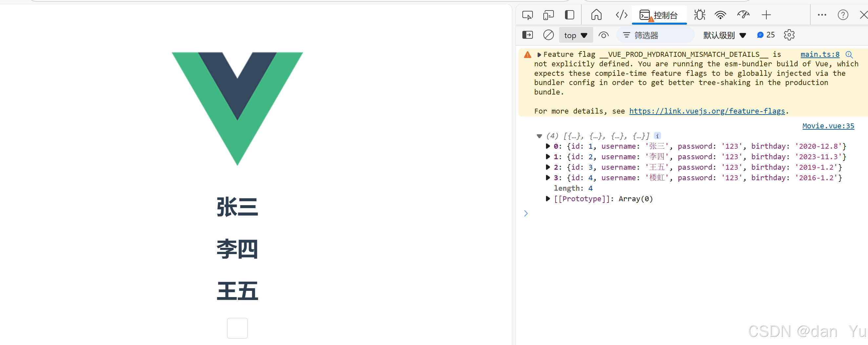Click the empty box below 王五
This screenshot has width=868, height=345.
coord(237,328)
